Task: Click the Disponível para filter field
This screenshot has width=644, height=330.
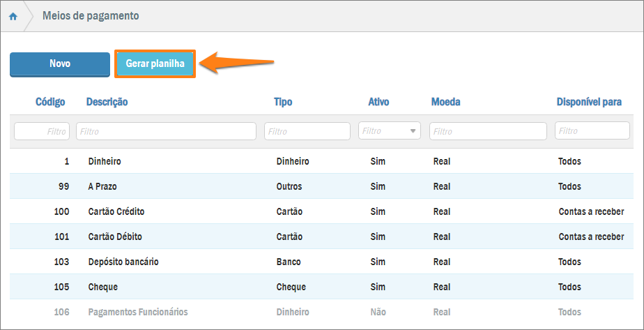Action: (x=592, y=131)
